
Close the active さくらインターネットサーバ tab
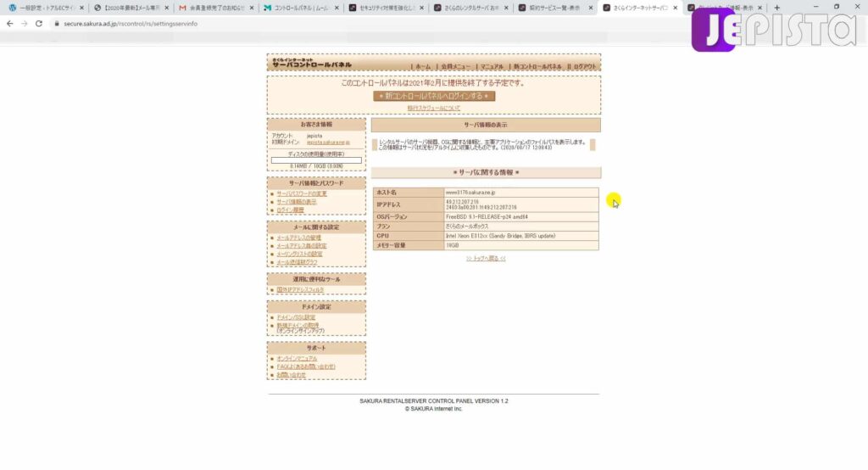click(x=675, y=8)
